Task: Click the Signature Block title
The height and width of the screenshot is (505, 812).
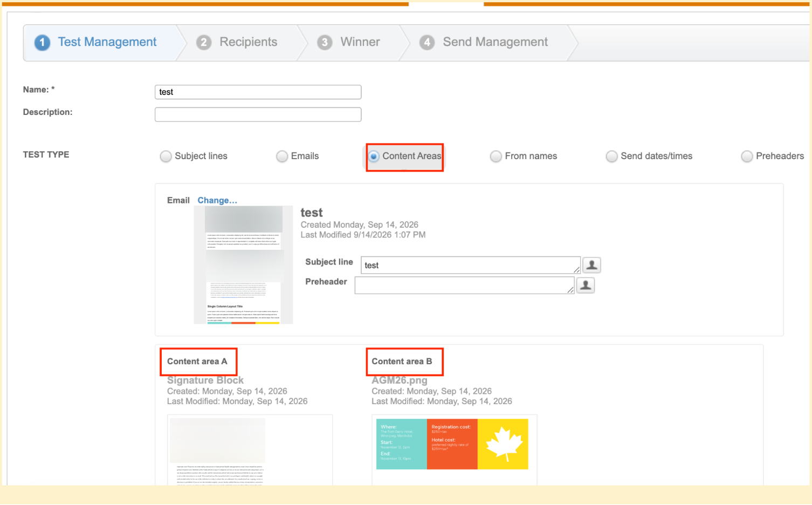Action: tap(205, 380)
